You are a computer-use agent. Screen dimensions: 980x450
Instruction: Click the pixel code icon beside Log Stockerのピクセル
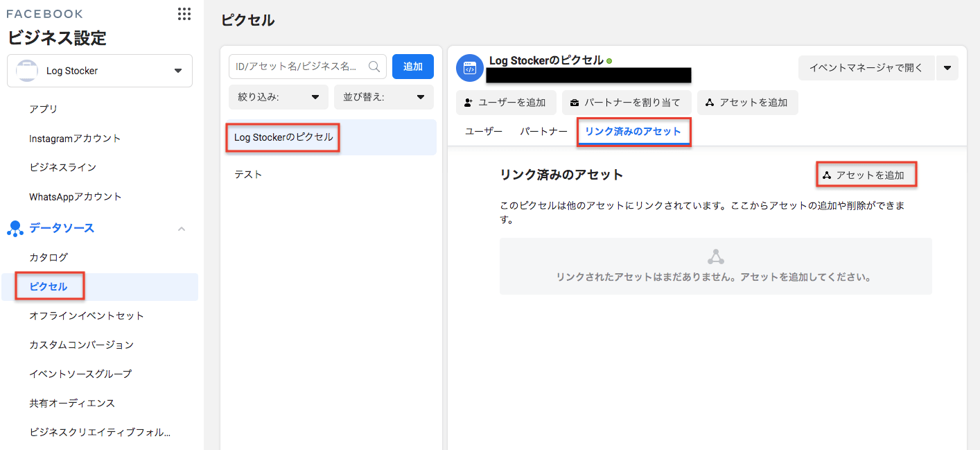[469, 68]
